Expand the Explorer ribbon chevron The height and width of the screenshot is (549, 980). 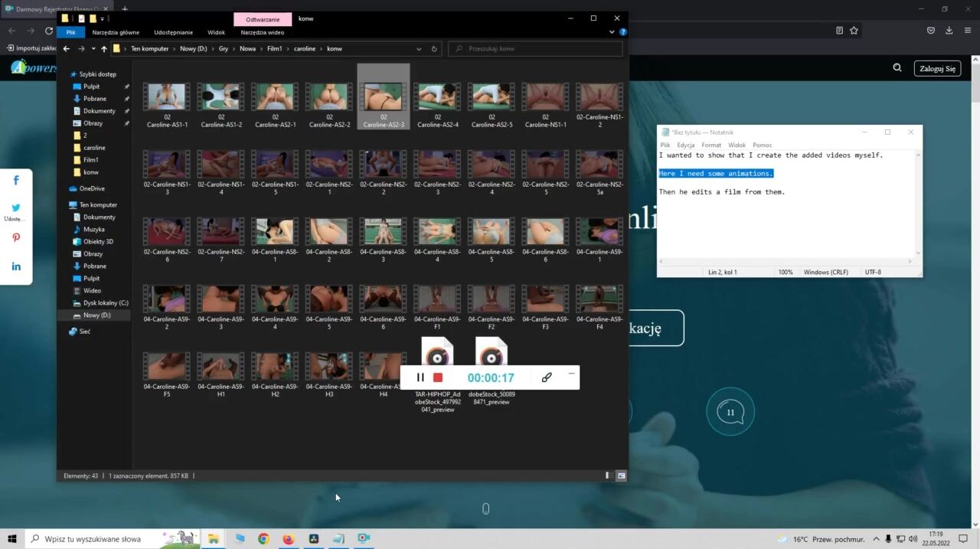tap(612, 32)
